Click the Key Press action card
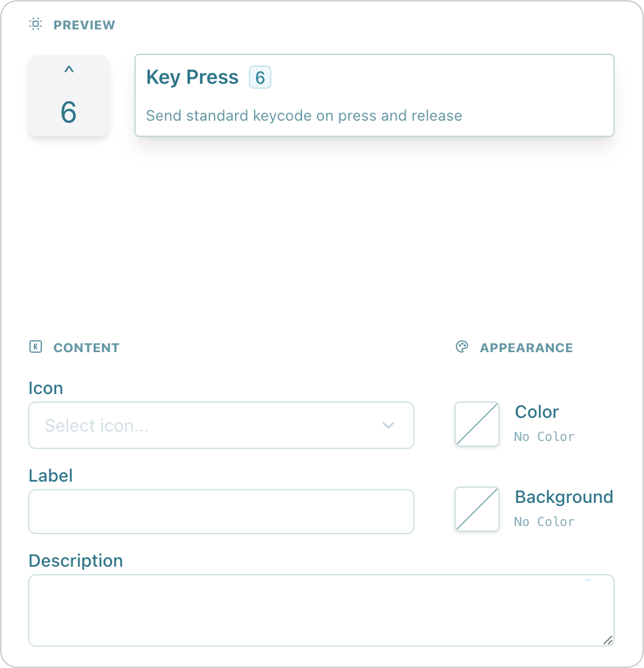This screenshot has width=644, height=668. pos(374,94)
